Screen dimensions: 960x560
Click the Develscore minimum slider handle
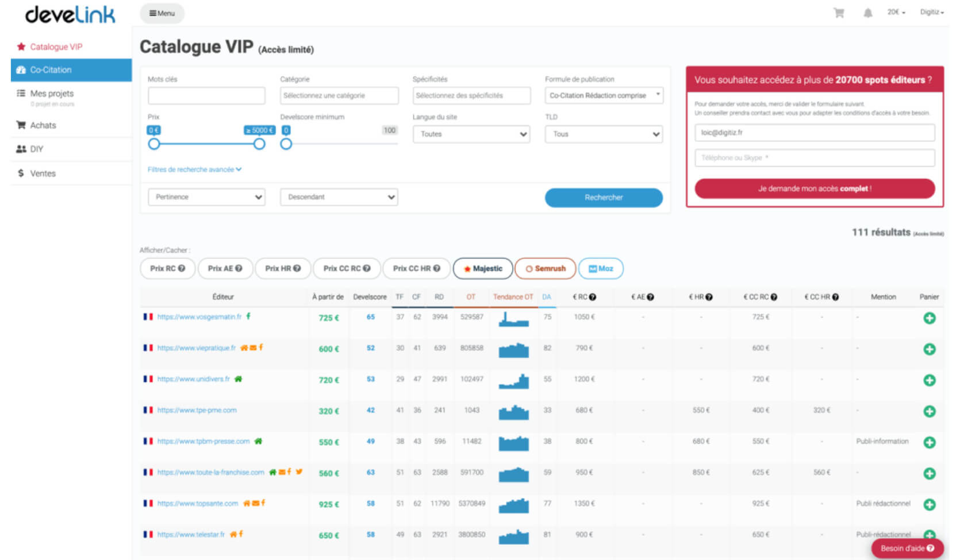(x=286, y=144)
